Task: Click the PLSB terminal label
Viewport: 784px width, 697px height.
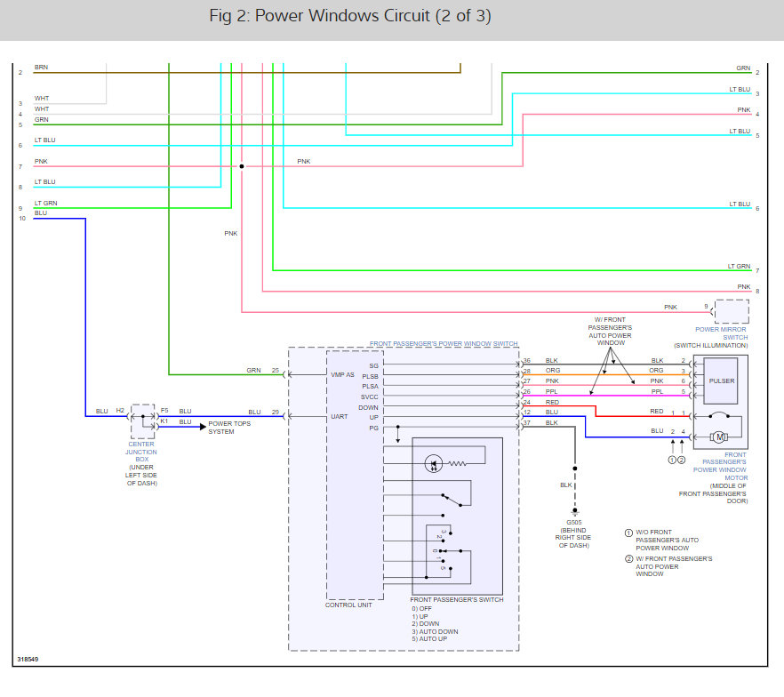Action: 370,376
